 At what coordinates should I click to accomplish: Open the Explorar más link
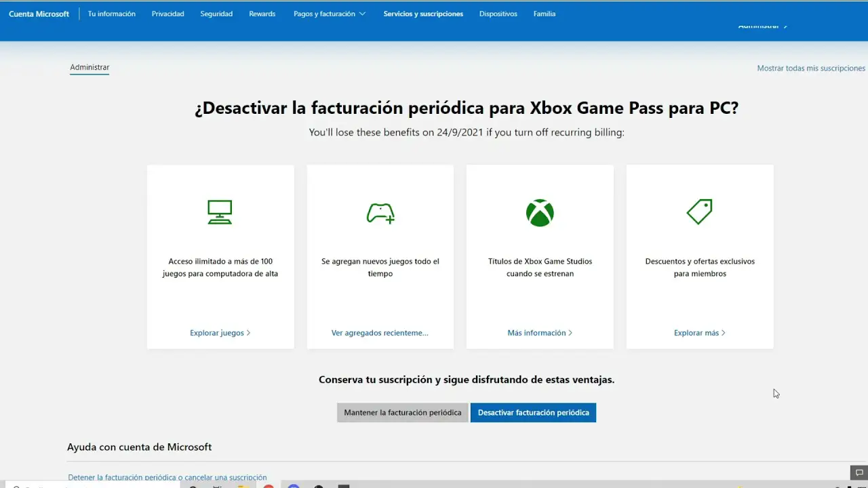700,333
